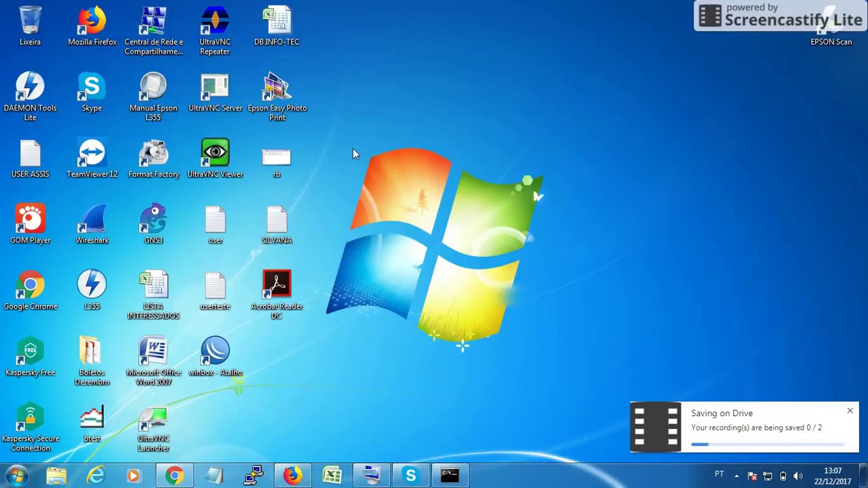
Task: Select the Boletos Dezembro folder
Action: (x=92, y=362)
